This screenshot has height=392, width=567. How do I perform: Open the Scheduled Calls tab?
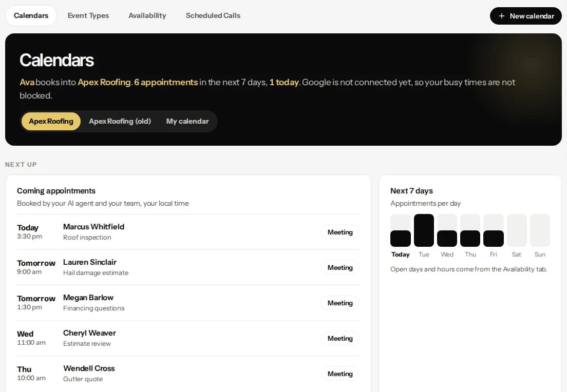coord(213,15)
